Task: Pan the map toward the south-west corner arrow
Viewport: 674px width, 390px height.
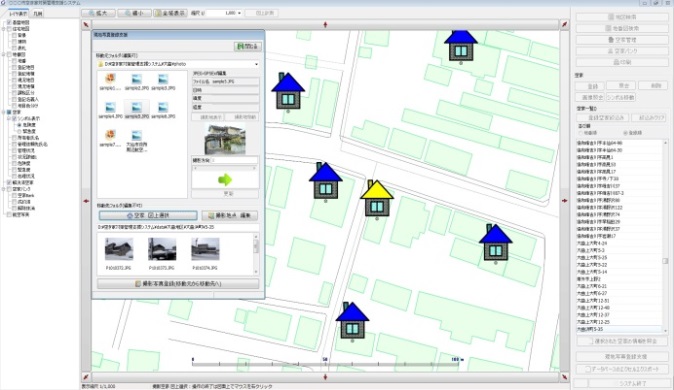Action: point(86,377)
